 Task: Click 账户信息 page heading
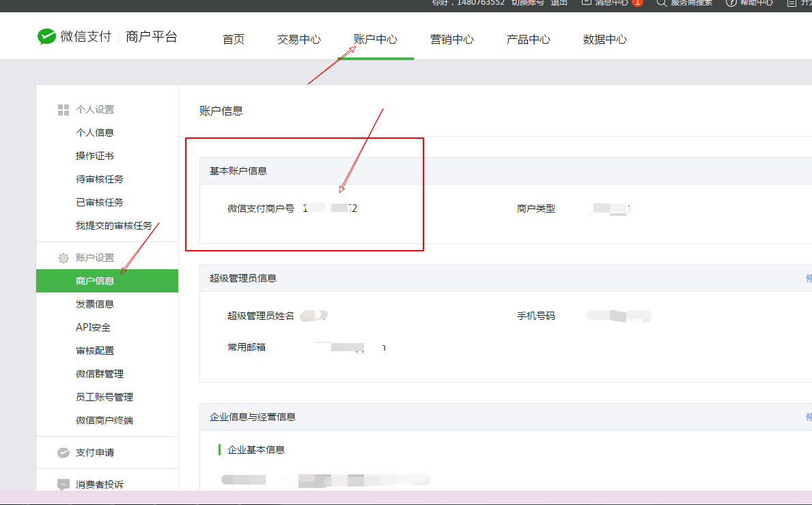(221, 111)
